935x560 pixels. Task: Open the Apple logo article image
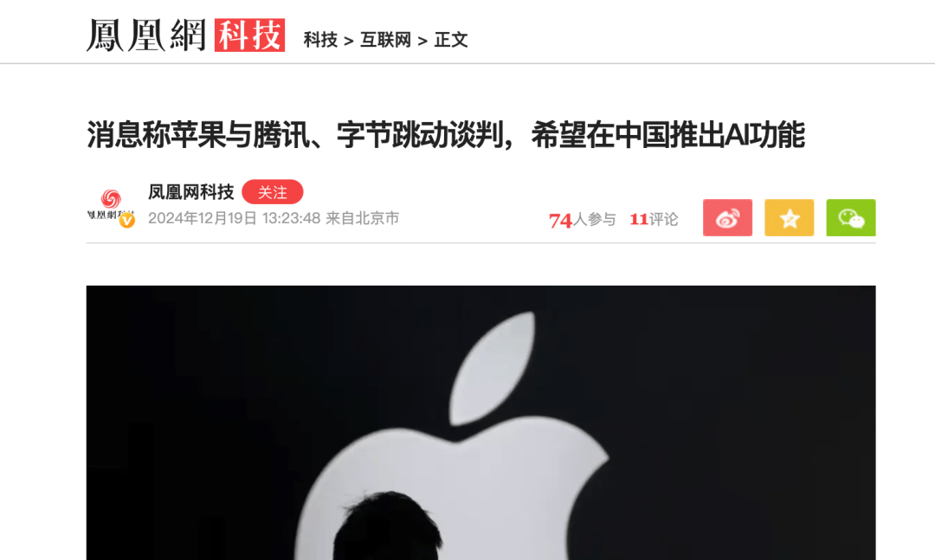pyautogui.click(x=481, y=423)
